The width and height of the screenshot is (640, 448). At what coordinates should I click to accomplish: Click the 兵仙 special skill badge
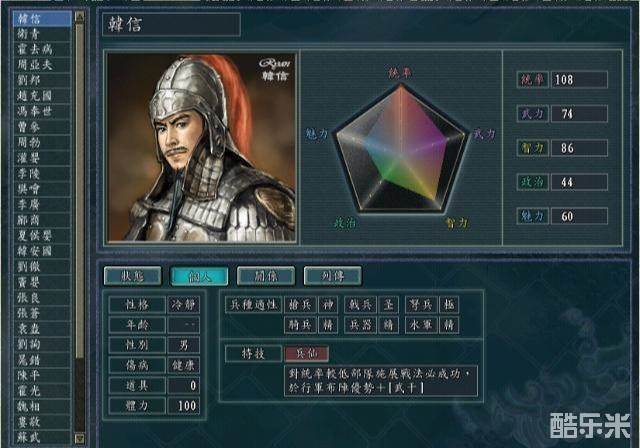(307, 354)
